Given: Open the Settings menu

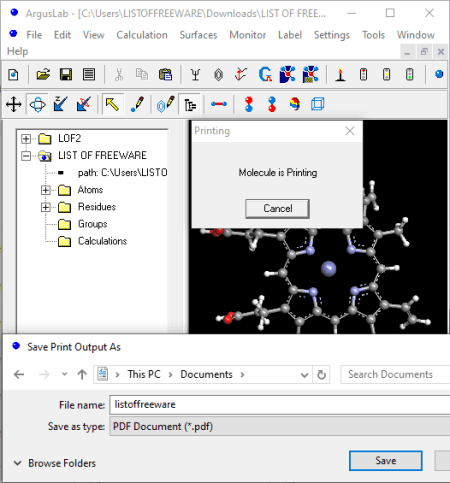Looking at the screenshot, I should pos(332,35).
